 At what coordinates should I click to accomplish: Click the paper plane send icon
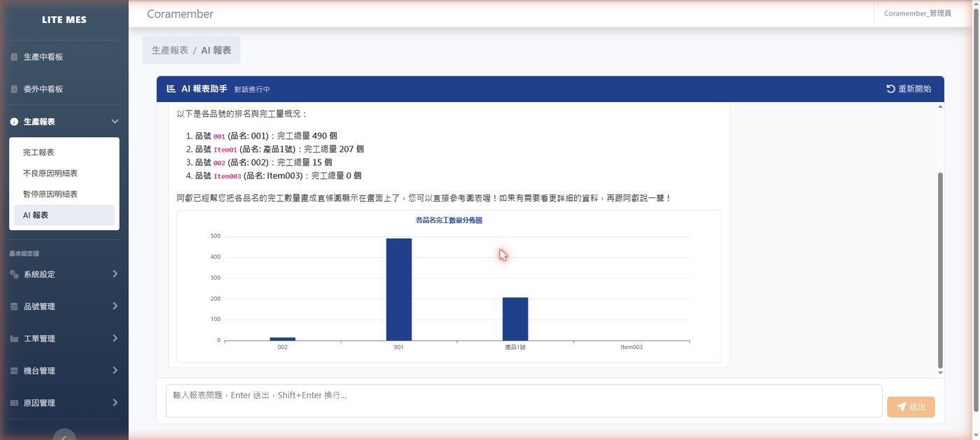coord(901,406)
